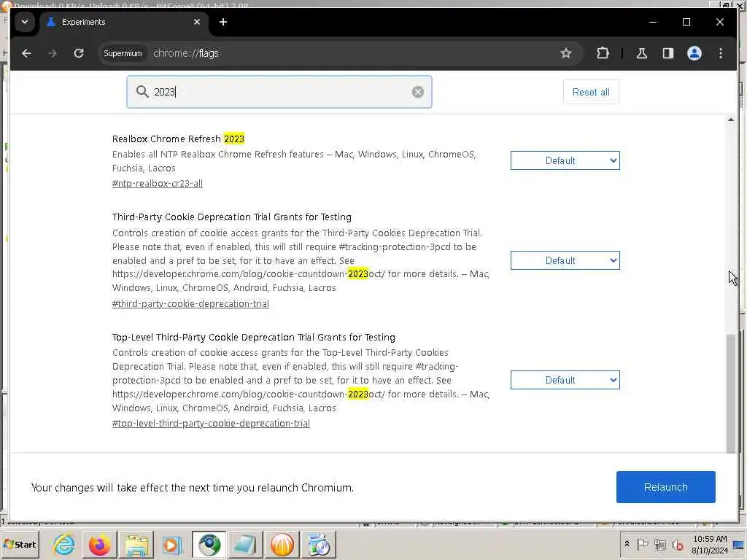The image size is (747, 560).
Task: Focus the search flags input field
Action: click(x=279, y=92)
